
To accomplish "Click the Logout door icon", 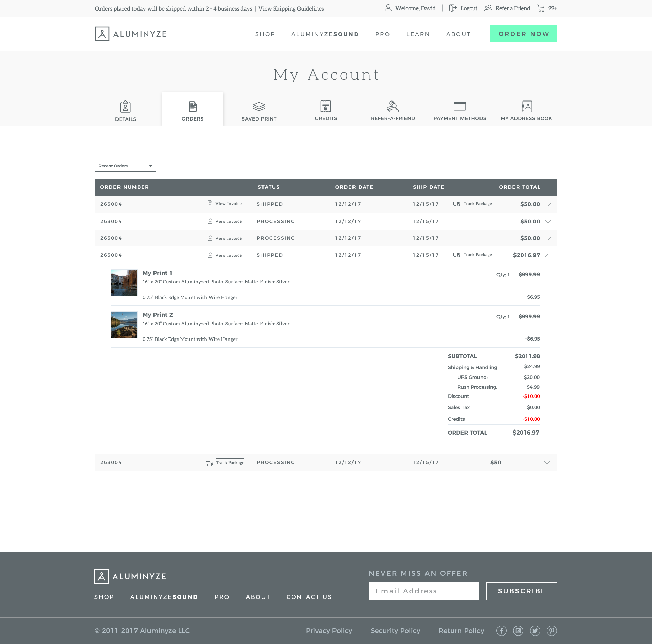I will 453,8.
